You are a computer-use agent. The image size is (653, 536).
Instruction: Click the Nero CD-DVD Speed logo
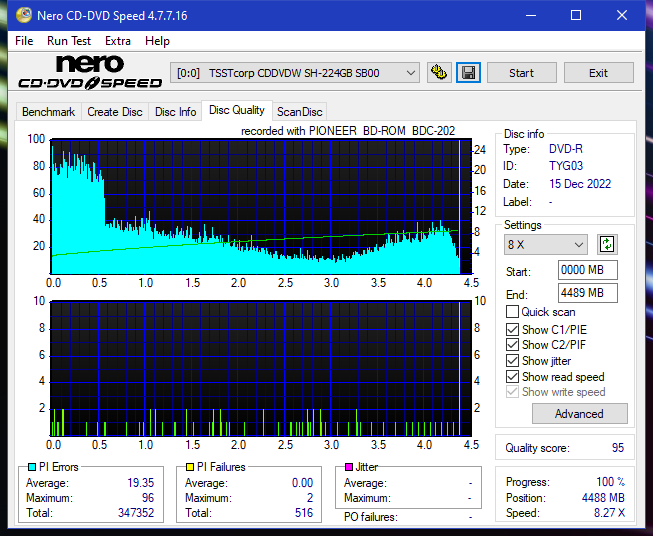pyautogui.click(x=90, y=72)
